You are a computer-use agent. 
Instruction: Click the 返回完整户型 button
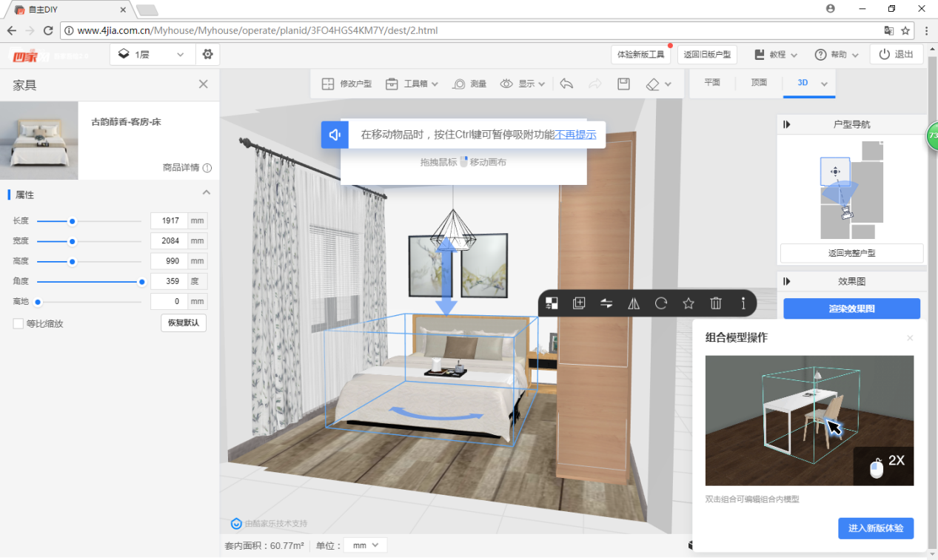pos(852,253)
